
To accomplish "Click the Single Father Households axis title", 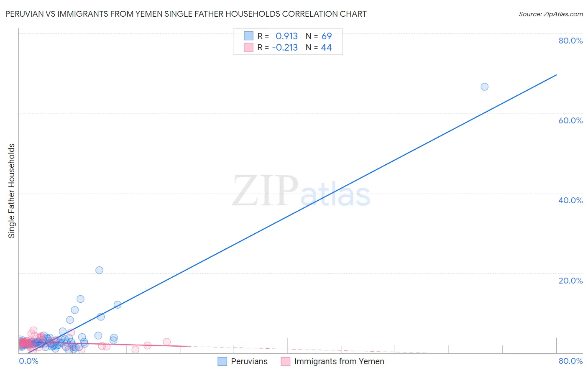I will coord(11,191).
